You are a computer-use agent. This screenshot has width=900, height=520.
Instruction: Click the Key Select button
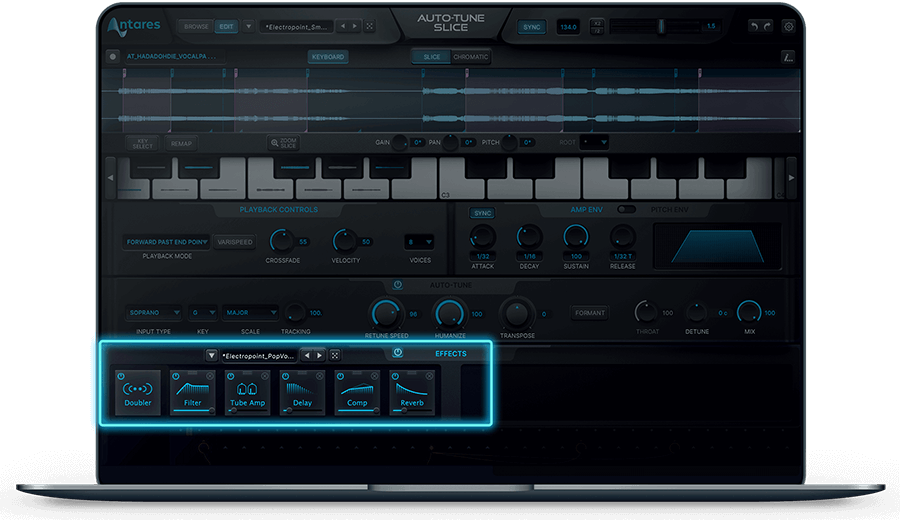143,143
